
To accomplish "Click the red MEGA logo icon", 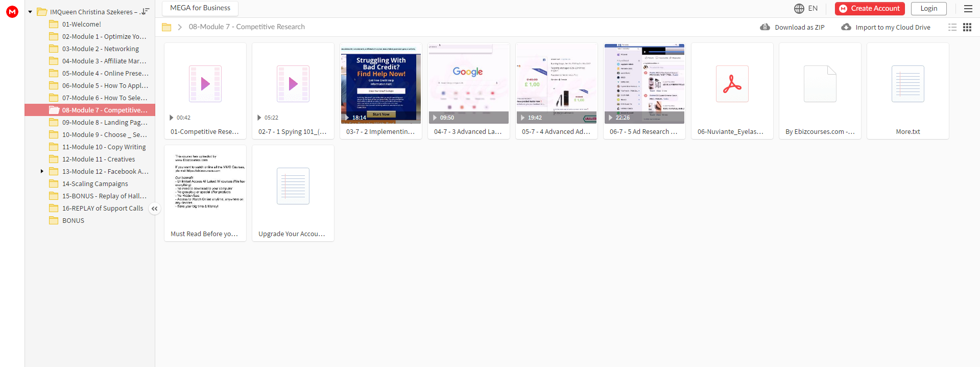I will 12,12.
